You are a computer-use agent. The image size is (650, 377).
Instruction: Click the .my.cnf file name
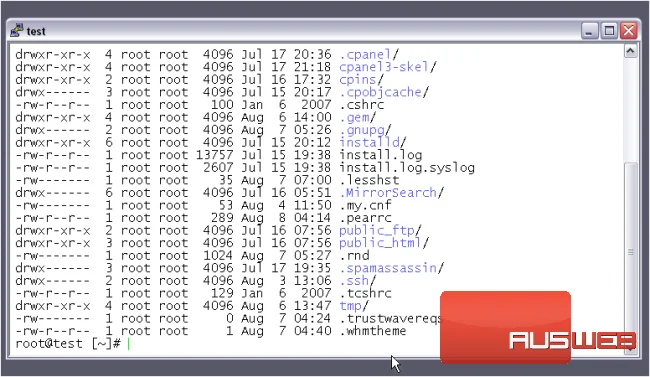[x=365, y=205]
